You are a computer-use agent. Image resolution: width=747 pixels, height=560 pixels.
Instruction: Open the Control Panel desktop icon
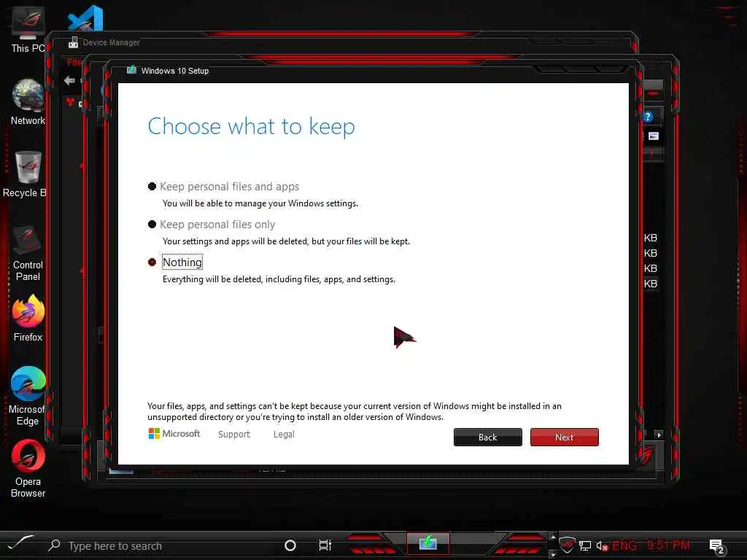tap(28, 253)
